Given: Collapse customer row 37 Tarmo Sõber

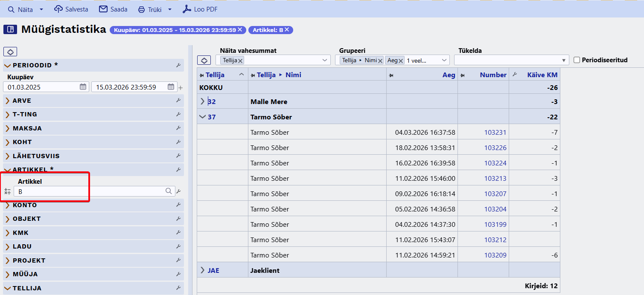Looking at the screenshot, I should click(x=202, y=117).
